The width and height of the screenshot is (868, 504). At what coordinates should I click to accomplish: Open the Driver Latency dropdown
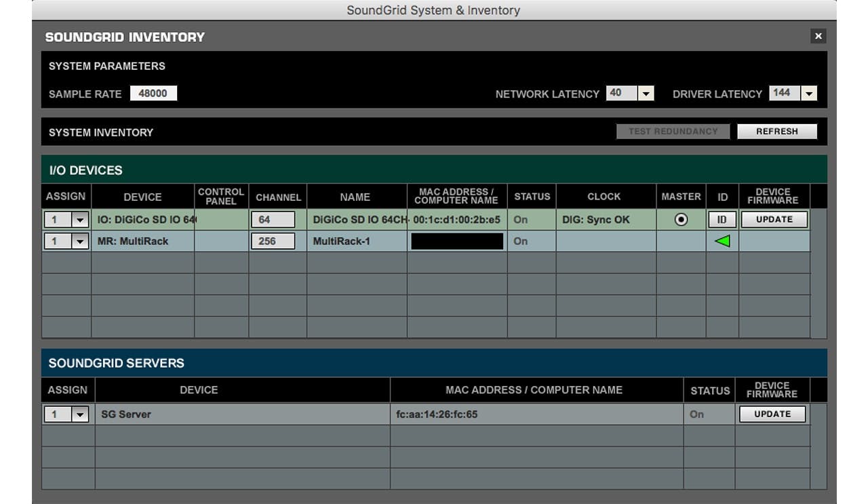pyautogui.click(x=808, y=94)
